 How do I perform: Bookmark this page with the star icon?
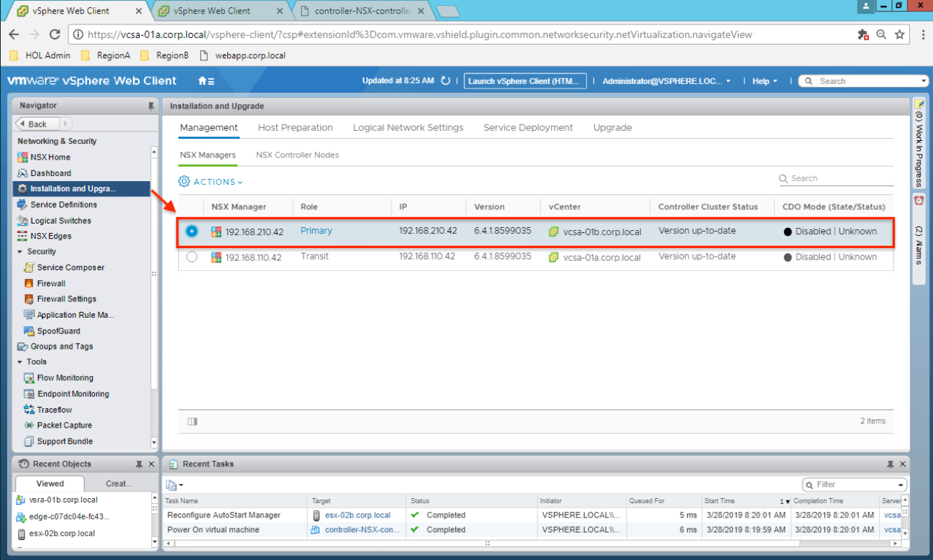click(899, 35)
